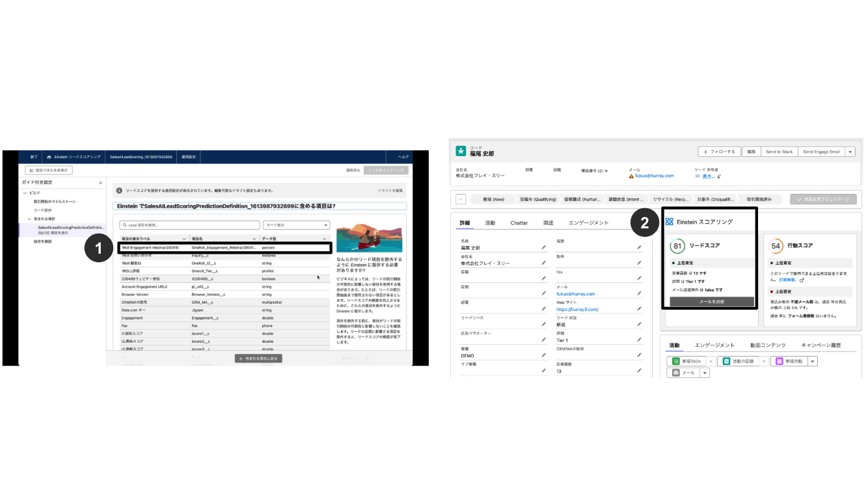This screenshot has width=868, height=486.
Task: Click the 新規行動 purple calendar icon
Action: coord(778,361)
